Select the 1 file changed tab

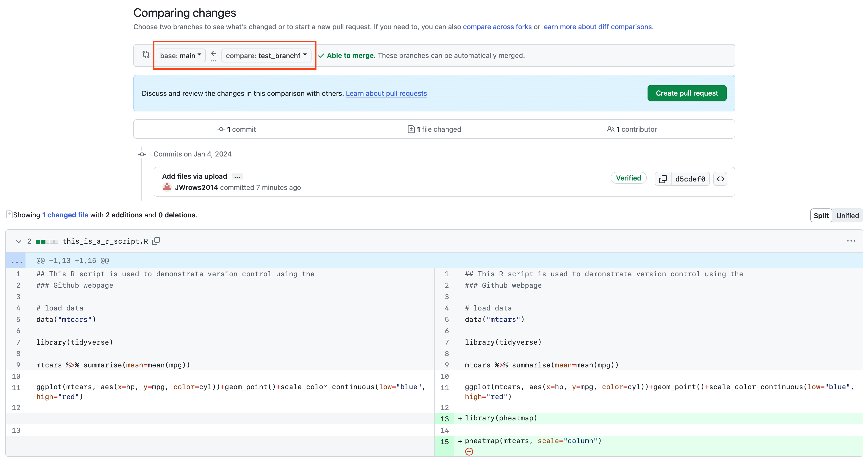tap(434, 129)
